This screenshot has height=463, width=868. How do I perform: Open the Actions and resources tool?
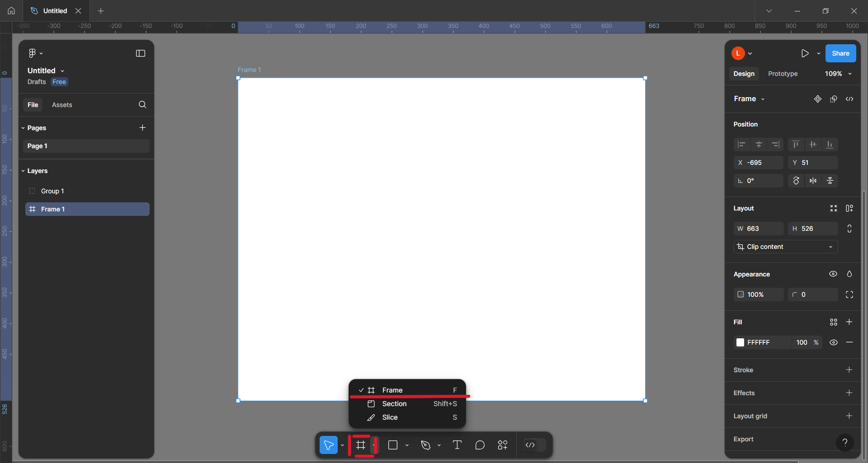coord(503,445)
